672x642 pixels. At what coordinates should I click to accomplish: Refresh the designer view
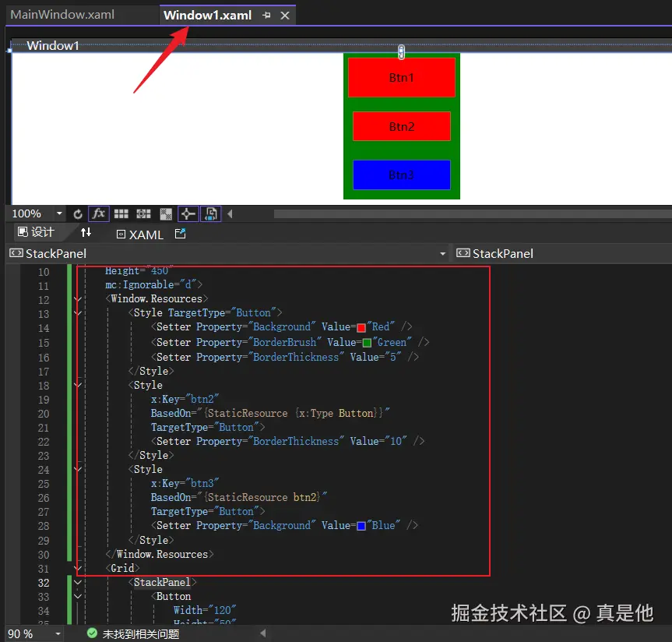[77, 213]
